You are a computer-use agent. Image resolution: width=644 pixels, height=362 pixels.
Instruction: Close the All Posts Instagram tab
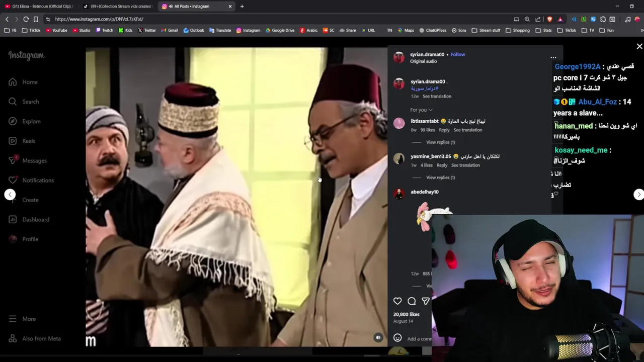[x=230, y=7]
